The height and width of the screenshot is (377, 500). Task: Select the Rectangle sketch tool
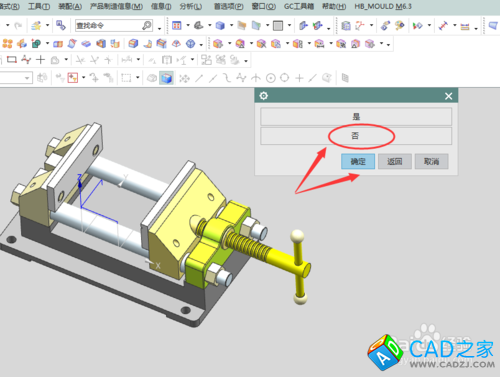[12, 60]
